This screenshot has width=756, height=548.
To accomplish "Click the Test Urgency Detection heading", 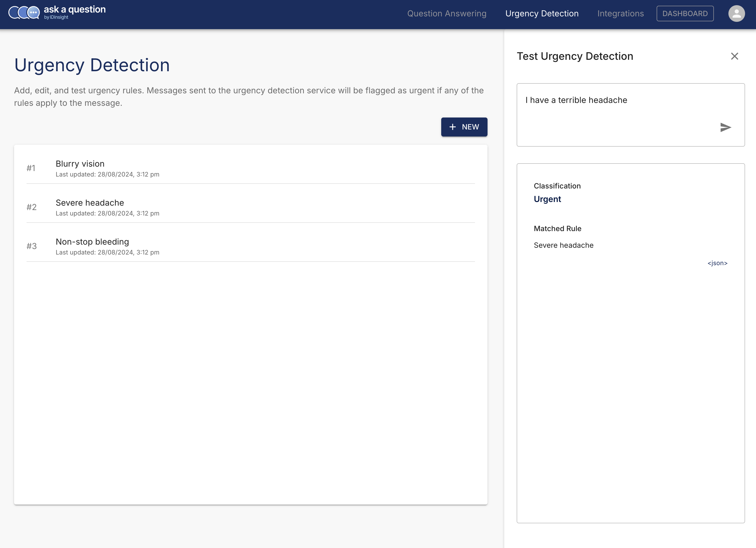I will [x=575, y=56].
